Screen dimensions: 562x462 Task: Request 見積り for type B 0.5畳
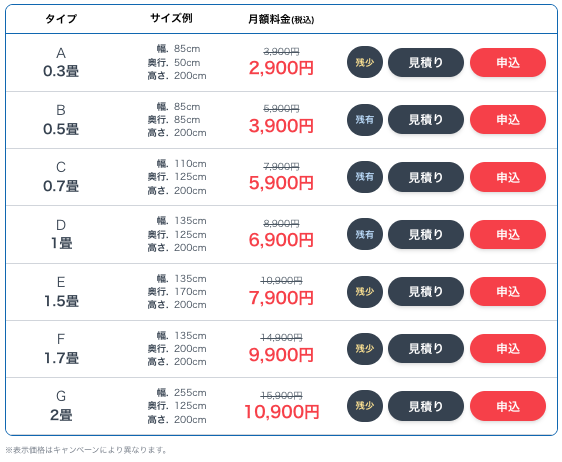(x=426, y=120)
